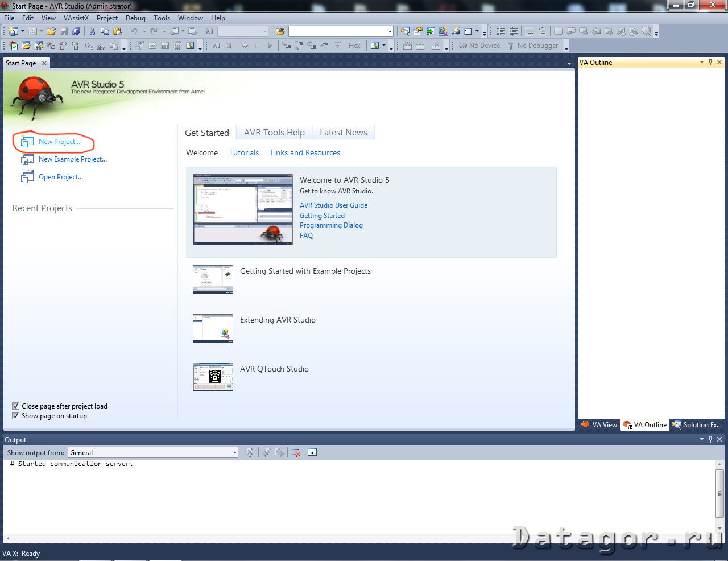
Task: Click the Clear All icon in Output panel
Action: [x=296, y=452]
